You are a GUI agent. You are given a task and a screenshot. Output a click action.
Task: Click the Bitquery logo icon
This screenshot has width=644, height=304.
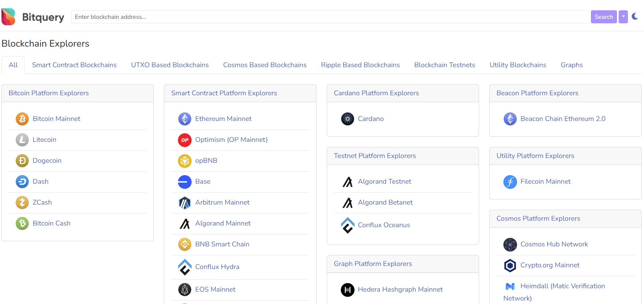pyautogui.click(x=9, y=17)
